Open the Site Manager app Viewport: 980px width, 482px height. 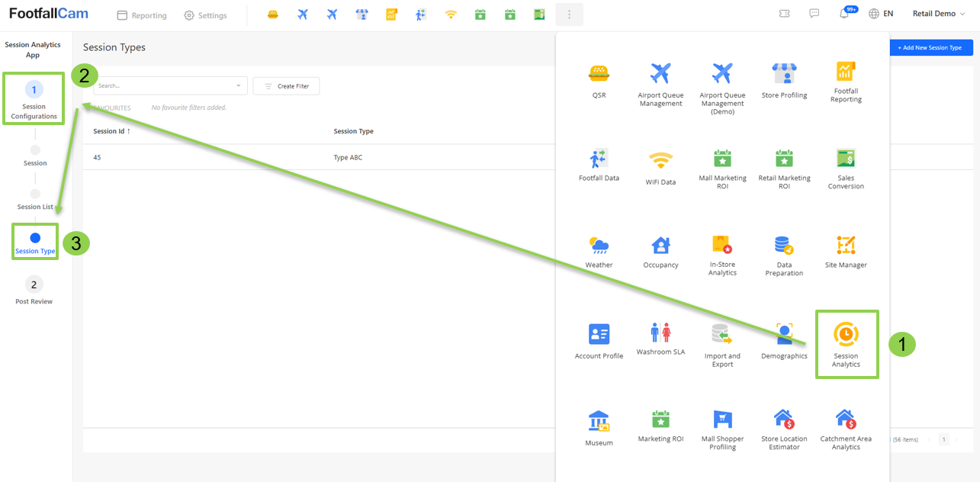point(846,252)
